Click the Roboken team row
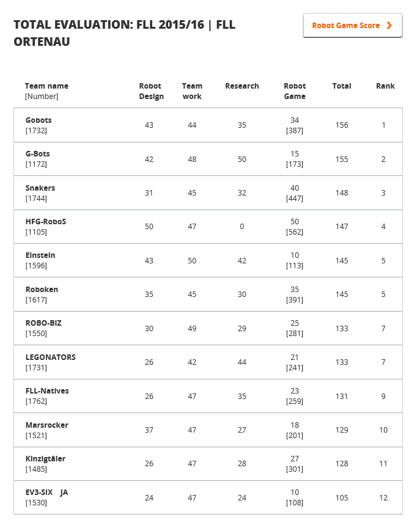420x520 pixels. (42, 289)
